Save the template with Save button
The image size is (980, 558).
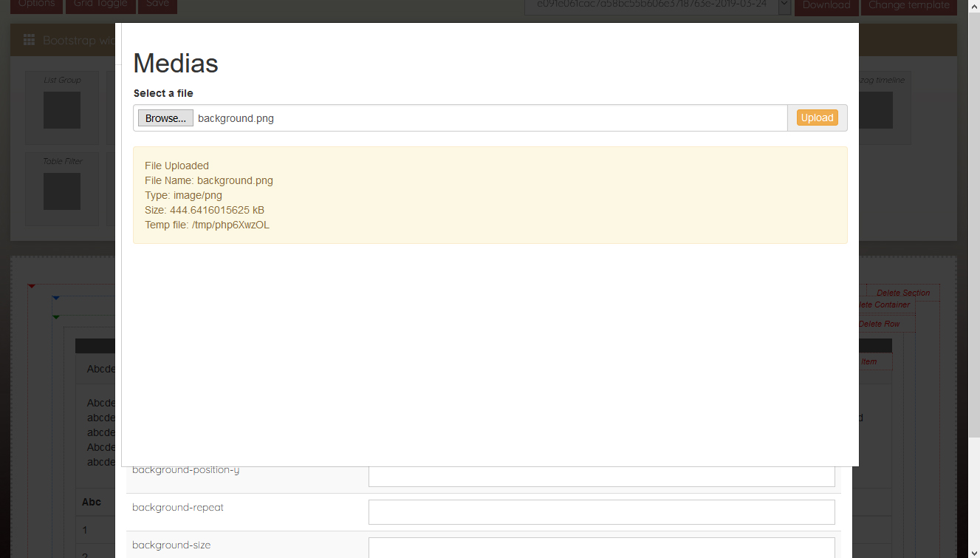tap(157, 4)
